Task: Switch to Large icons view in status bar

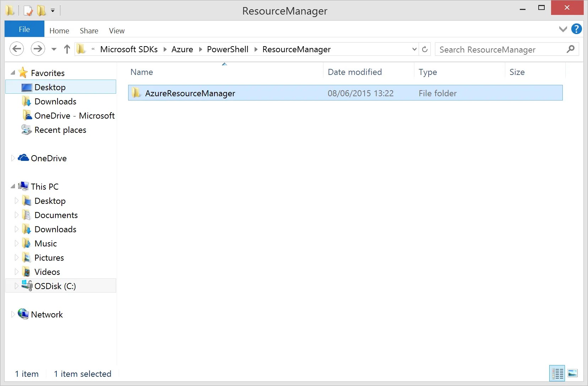Action: (x=572, y=374)
